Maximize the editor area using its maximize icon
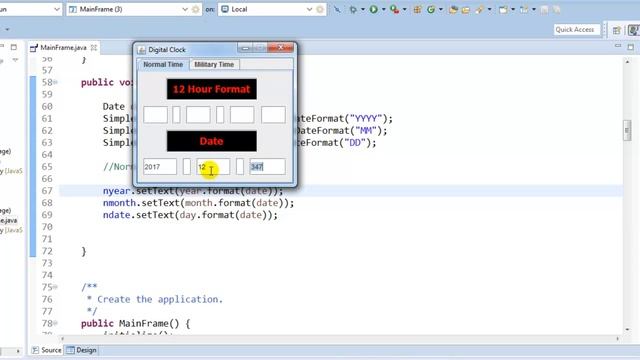The height and width of the screenshot is (360, 640). pyautogui.click(x=631, y=47)
